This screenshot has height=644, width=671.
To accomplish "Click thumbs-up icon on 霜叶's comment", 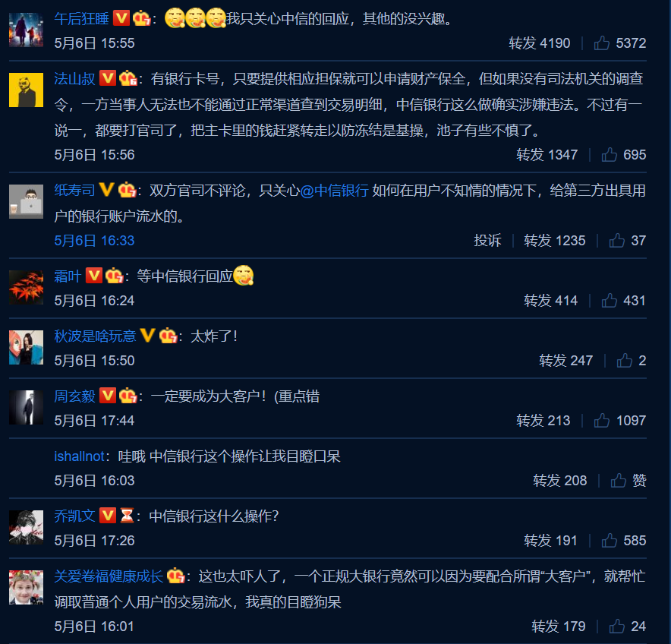I will point(610,300).
